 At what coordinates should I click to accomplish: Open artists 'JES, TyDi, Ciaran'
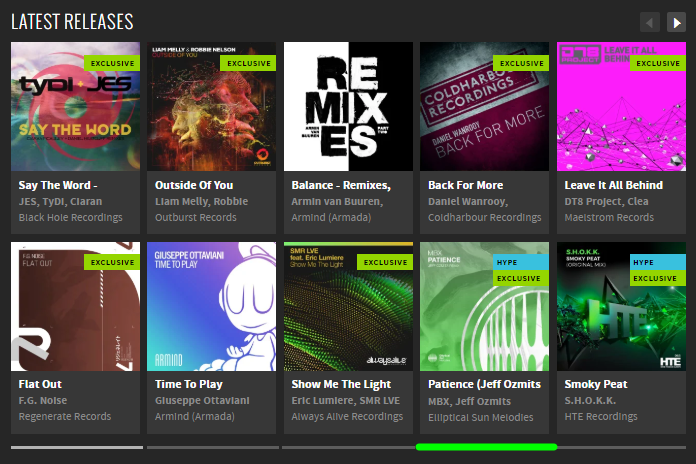pyautogui.click(x=60, y=202)
